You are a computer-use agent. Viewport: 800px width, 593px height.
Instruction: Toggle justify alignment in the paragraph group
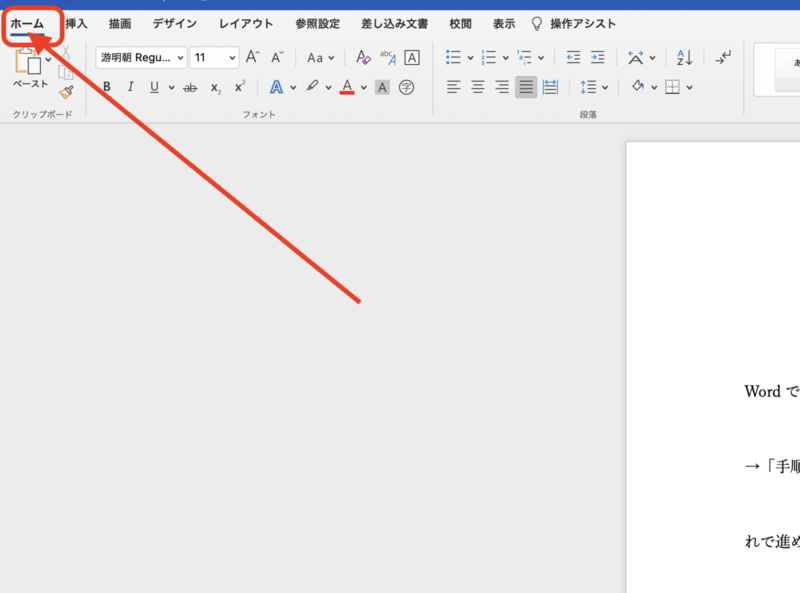point(525,87)
